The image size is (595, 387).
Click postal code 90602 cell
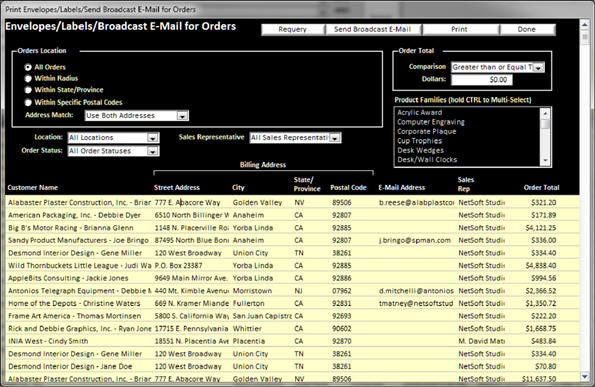(342, 329)
